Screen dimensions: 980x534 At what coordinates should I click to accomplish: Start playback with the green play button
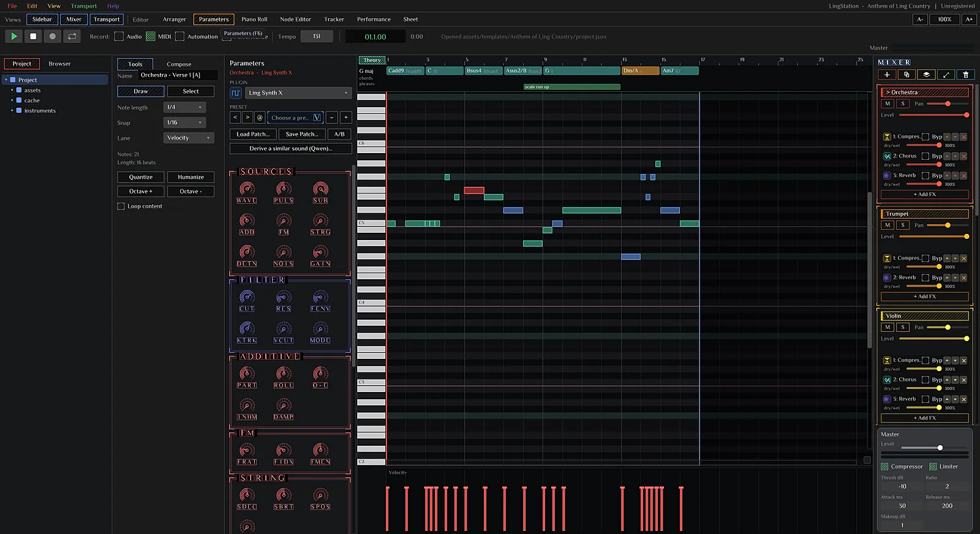coord(13,36)
